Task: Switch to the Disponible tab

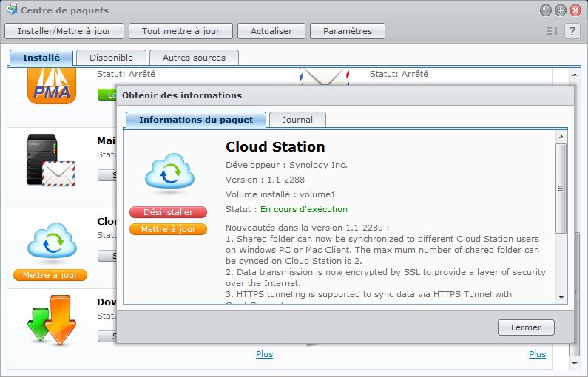Action: point(111,58)
